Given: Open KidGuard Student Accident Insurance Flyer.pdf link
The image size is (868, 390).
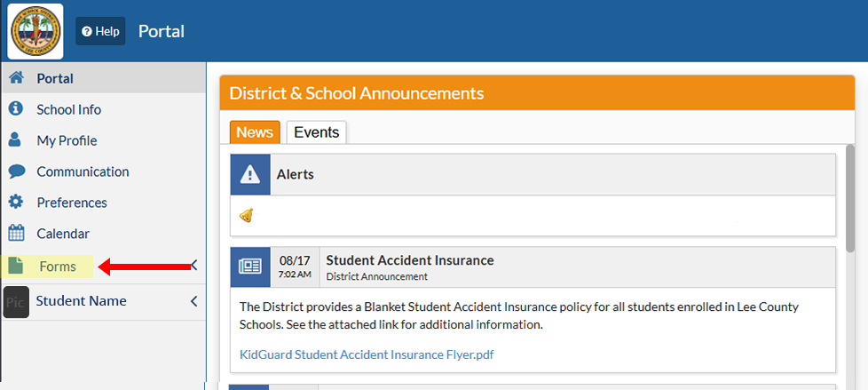Looking at the screenshot, I should [x=367, y=354].
